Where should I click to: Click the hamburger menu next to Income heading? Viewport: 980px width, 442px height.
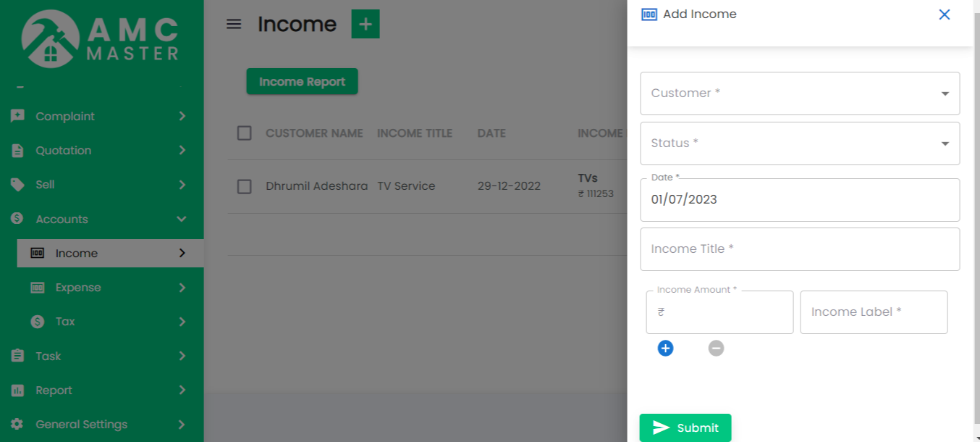234,23
